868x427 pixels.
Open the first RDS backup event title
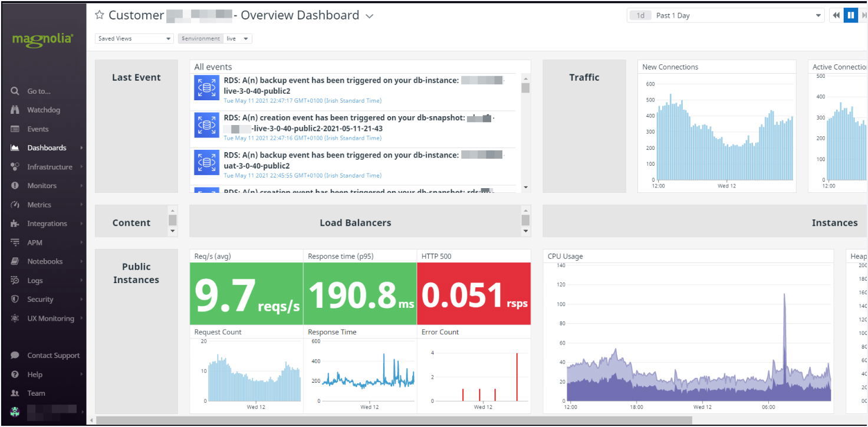[341, 80]
